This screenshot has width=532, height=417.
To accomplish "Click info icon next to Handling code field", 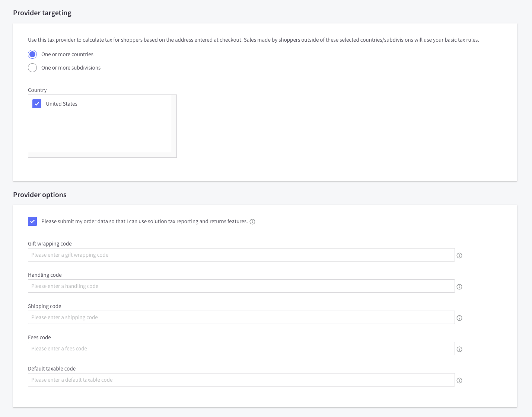I will coord(459,287).
